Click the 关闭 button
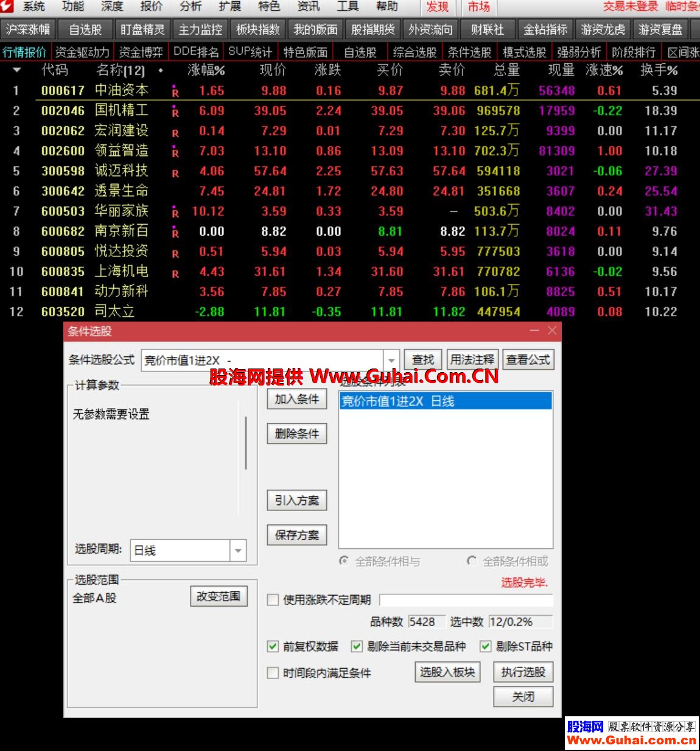700x751 pixels. (523, 697)
